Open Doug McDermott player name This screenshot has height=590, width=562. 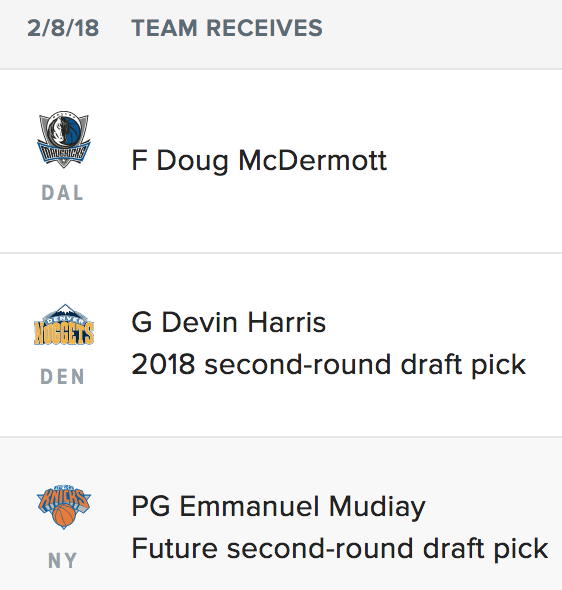272,161
